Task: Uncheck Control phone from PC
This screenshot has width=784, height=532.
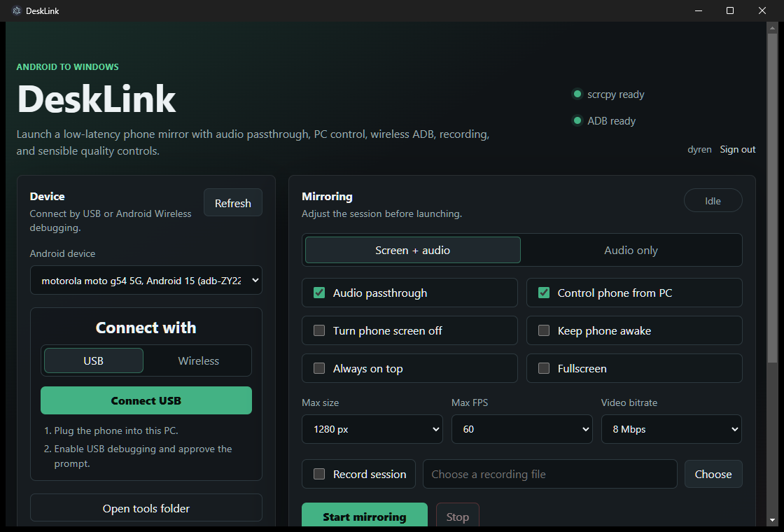Action: (x=544, y=293)
